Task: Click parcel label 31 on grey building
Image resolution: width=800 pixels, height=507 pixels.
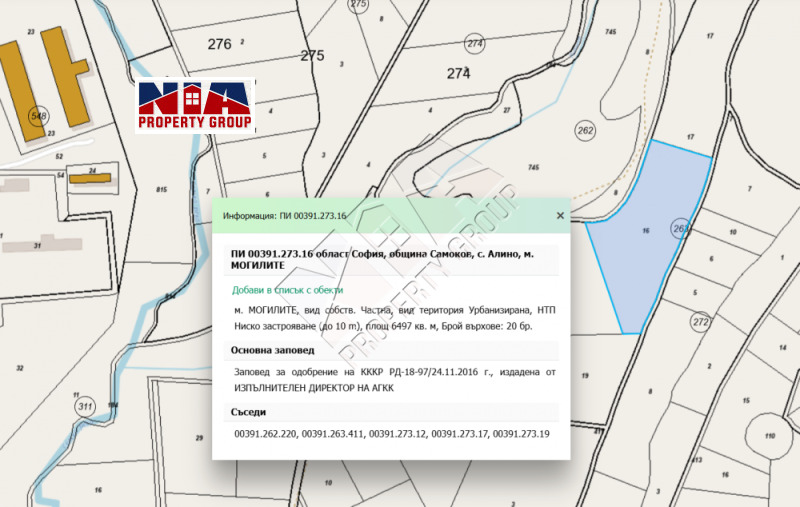Action: (x=37, y=245)
